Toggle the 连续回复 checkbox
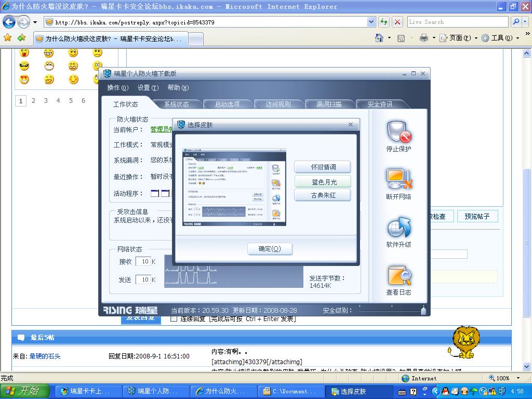 (x=174, y=319)
